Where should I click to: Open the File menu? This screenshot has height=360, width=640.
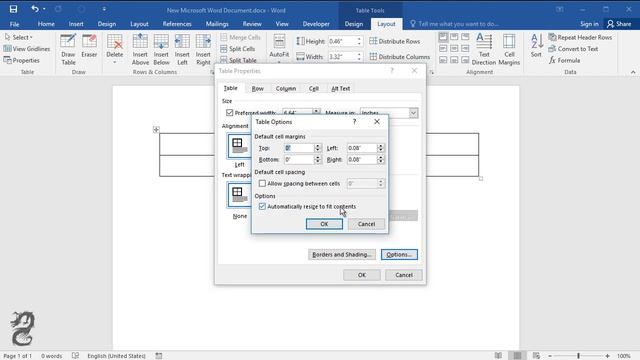coord(14,24)
